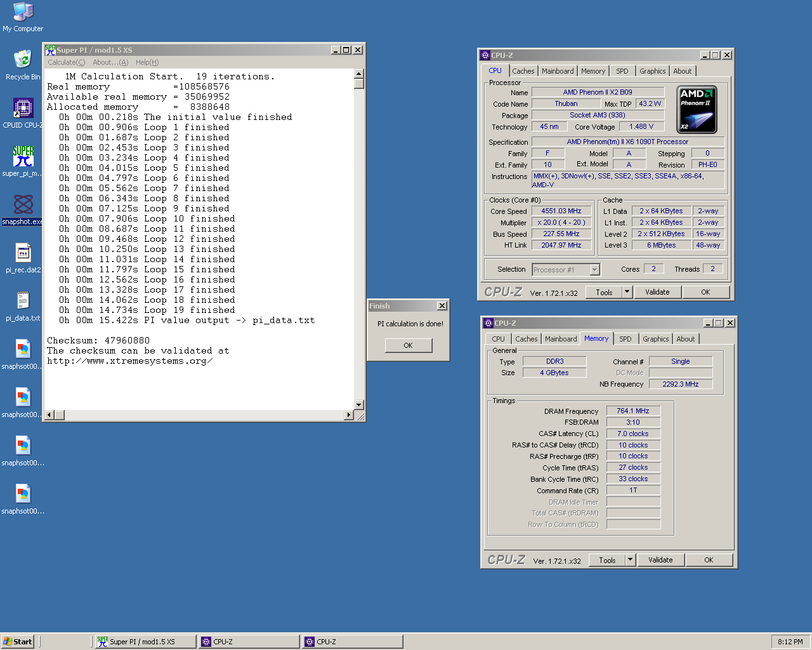This screenshot has width=812, height=650.
Task: Switch to the SPD tab in lower CPU-Z
Action: point(625,339)
